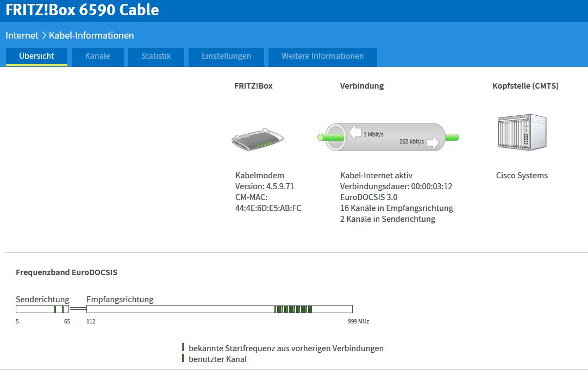Open the Einstellungen tab
588x380 pixels.
(x=226, y=56)
